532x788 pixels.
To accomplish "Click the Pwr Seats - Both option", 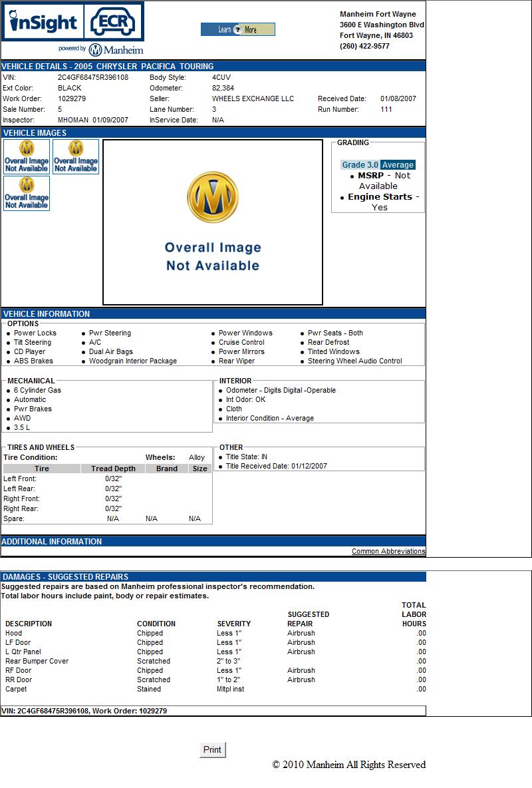I will [335, 333].
